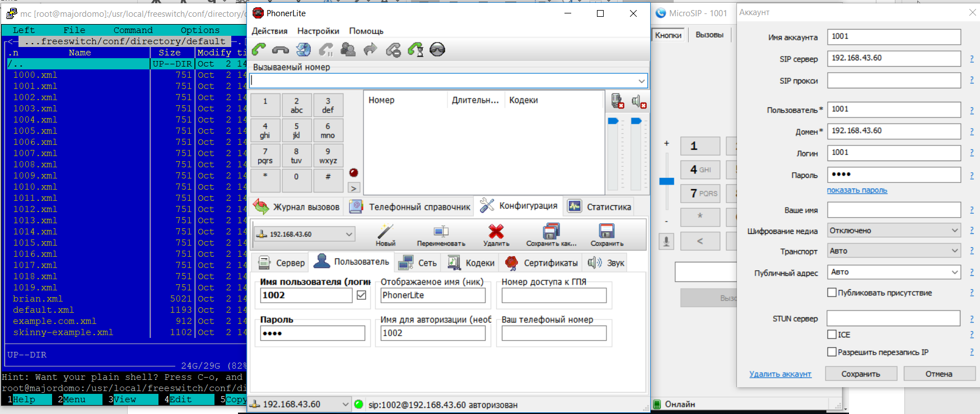Click the gray hang-up handset icon

(x=281, y=50)
